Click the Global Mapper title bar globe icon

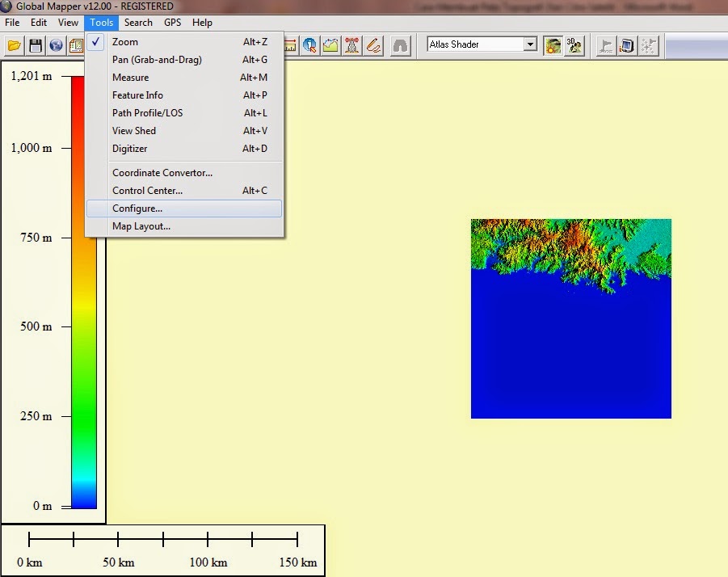coord(6,6)
